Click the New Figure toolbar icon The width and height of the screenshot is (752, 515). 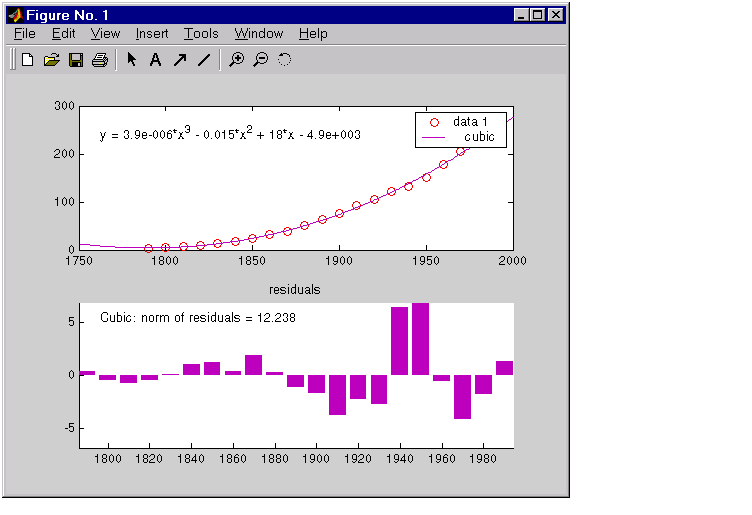click(x=27, y=60)
